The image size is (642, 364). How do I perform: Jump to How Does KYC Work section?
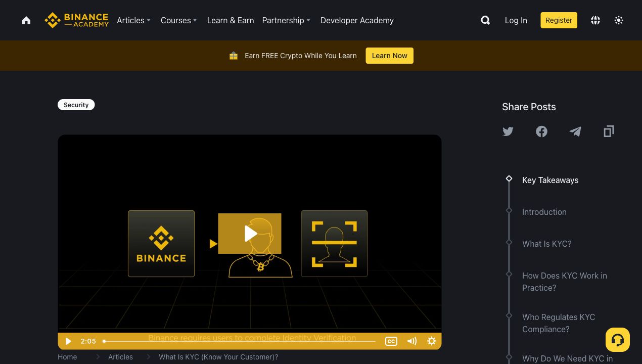tap(565, 282)
